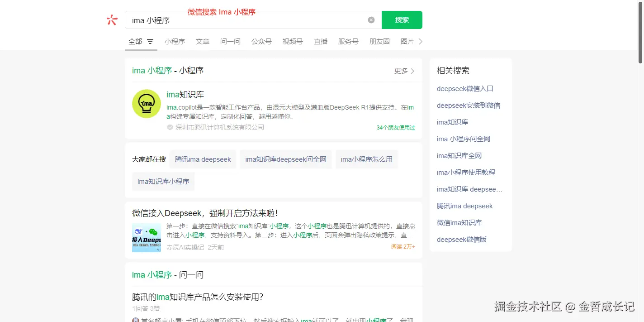Open the ima知识库 result title
The width and height of the screenshot is (644, 322).
185,95
